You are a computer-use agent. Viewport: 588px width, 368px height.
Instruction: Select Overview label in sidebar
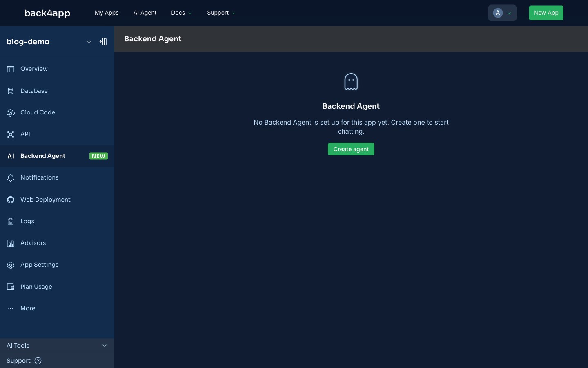pyautogui.click(x=34, y=69)
